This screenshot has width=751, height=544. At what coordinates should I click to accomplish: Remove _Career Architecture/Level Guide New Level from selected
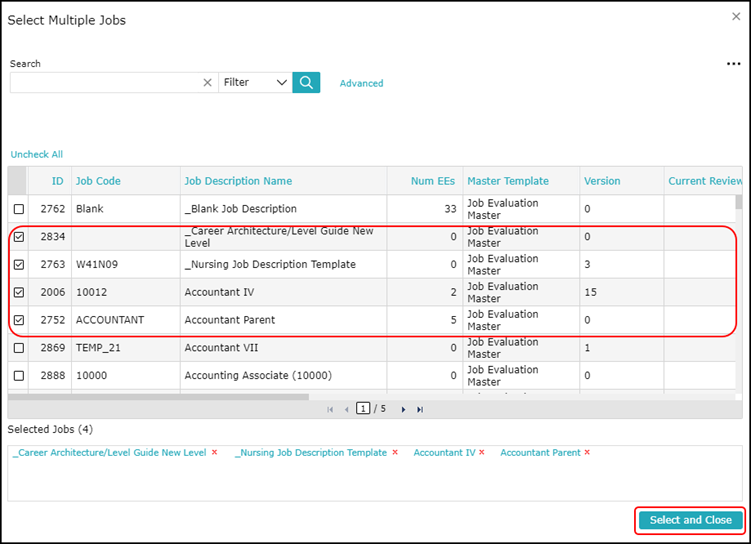215,452
